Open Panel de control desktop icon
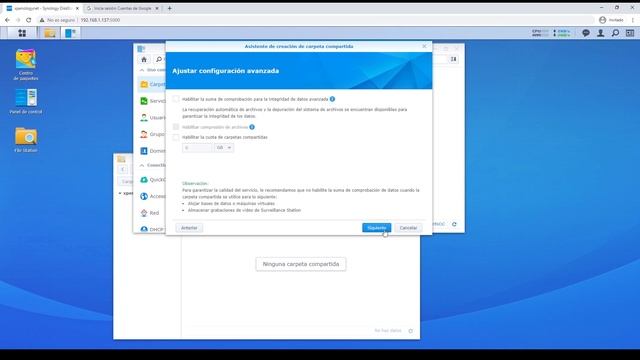 pyautogui.click(x=26, y=101)
